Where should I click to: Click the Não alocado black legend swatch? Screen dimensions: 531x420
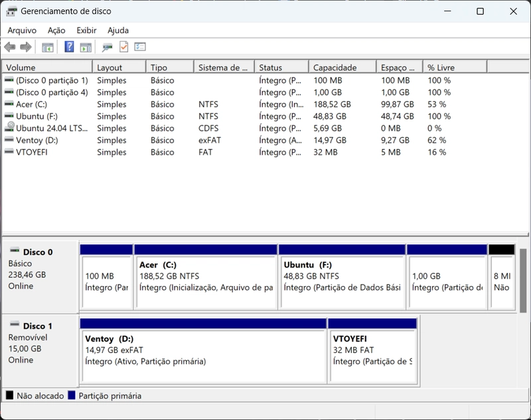pyautogui.click(x=9, y=395)
